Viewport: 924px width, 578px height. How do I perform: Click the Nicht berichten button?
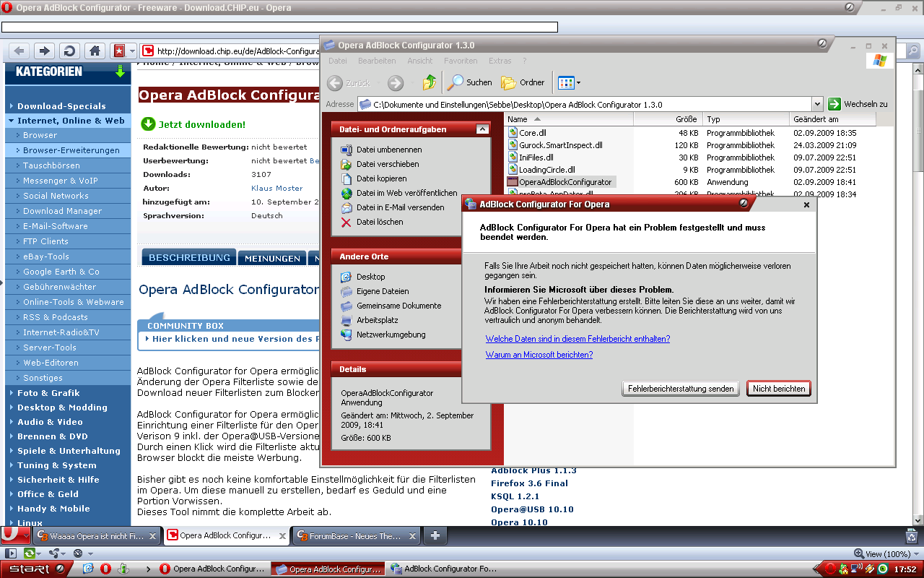(779, 389)
